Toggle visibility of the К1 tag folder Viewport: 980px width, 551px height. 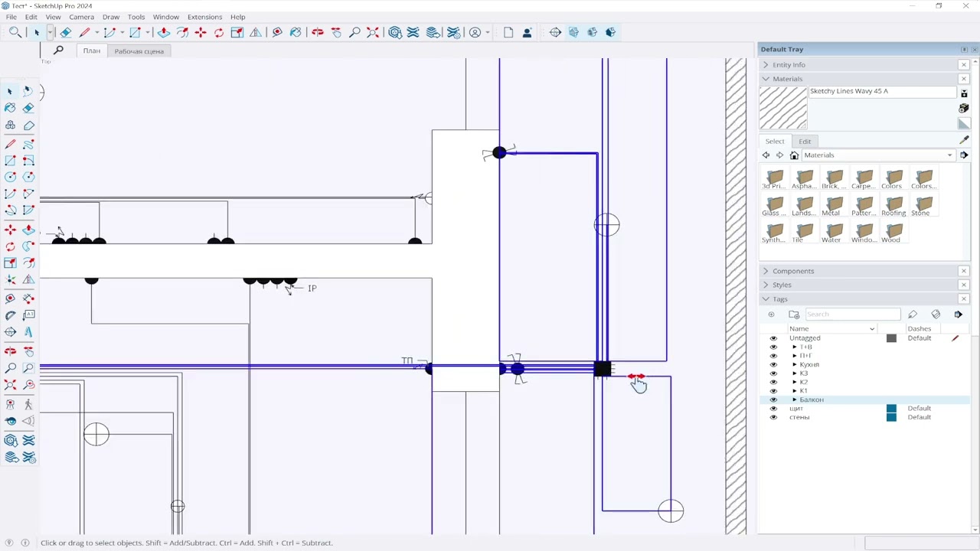point(773,390)
